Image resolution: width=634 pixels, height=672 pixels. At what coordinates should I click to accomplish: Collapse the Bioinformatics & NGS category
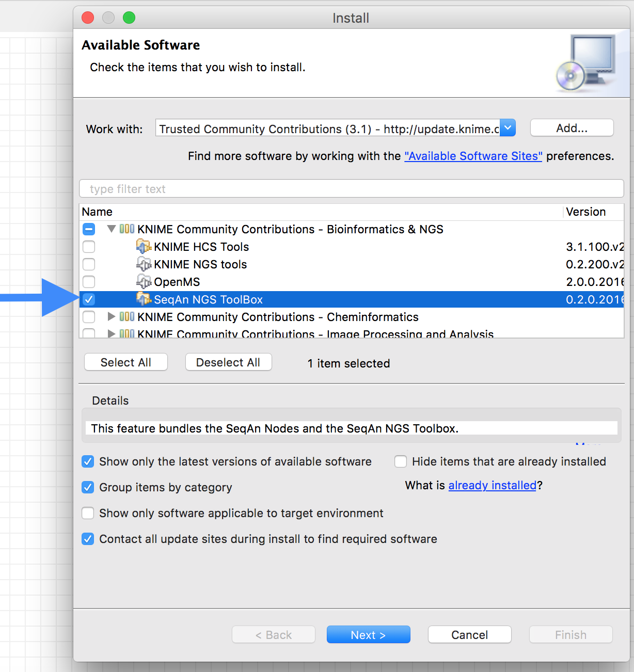tap(111, 229)
